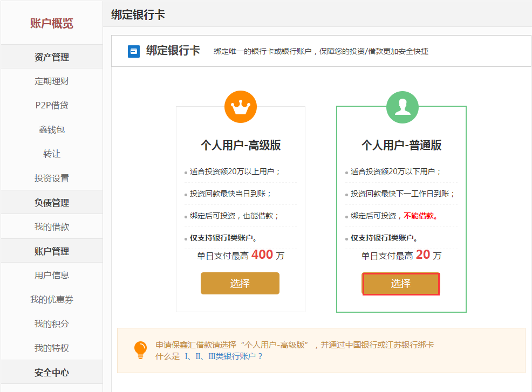Screen dimensions: 532x392
Task: Click the blue bank card icon beside 绑定银行卡
Action: 134,52
